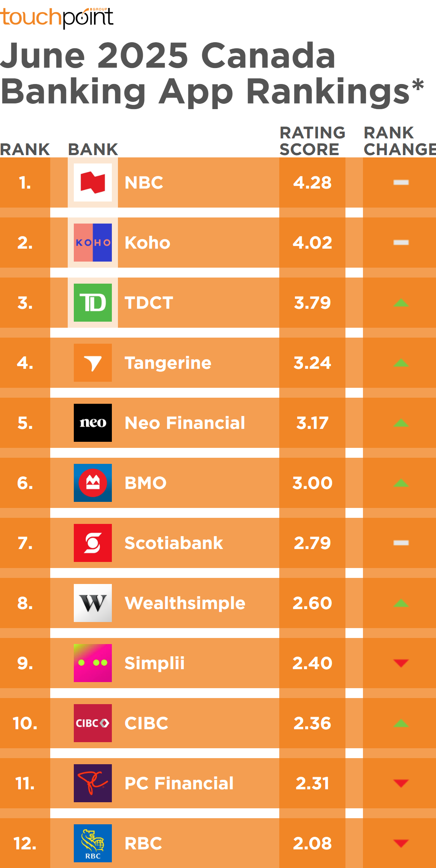This screenshot has height=868, width=436.
Task: Click the green up arrow for TDCT
Action: click(x=401, y=303)
